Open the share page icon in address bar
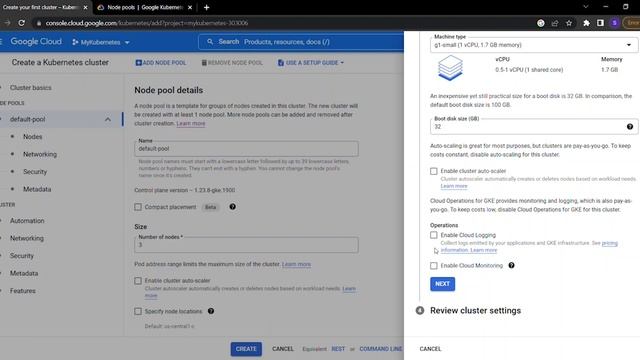 click(x=555, y=23)
